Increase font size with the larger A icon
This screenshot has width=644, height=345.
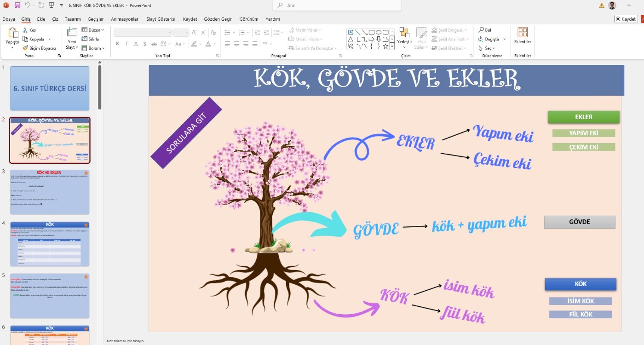[x=194, y=32]
